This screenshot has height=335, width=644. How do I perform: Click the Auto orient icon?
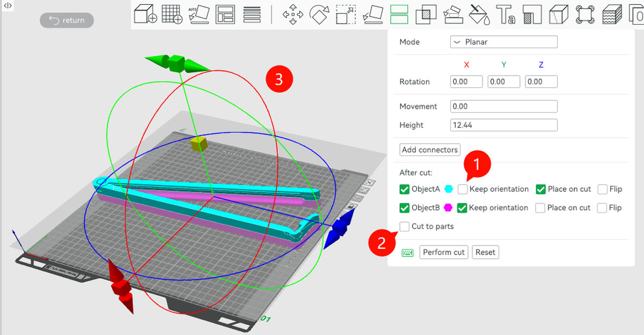click(x=199, y=14)
